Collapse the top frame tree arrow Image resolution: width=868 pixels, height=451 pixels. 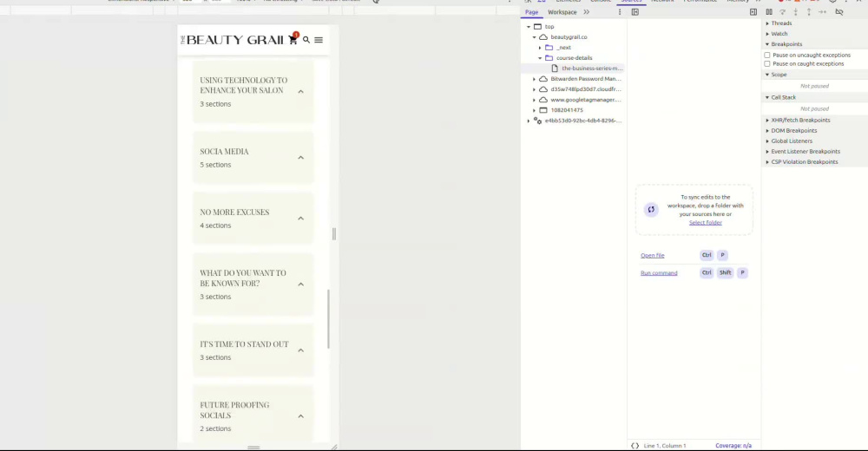click(x=529, y=27)
